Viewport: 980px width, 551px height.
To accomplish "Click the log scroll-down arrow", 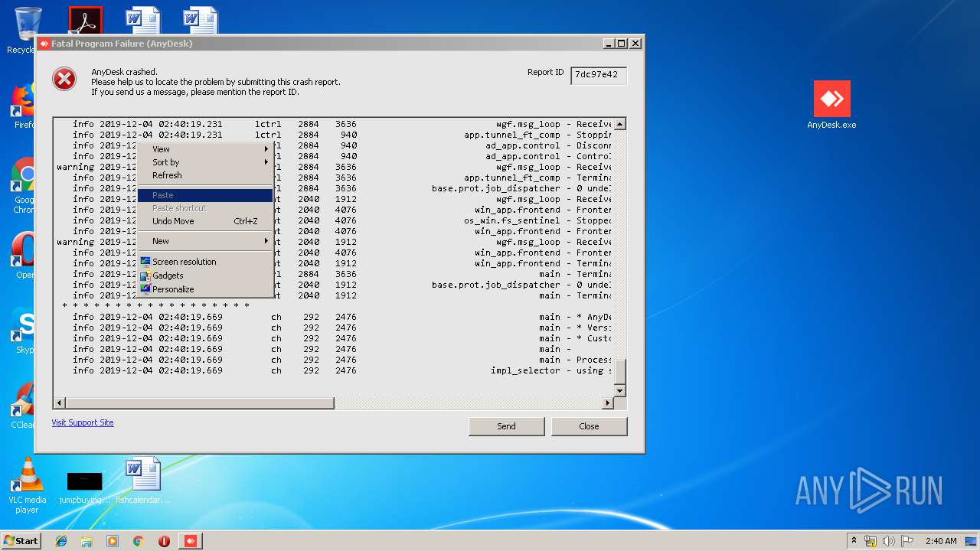I will [620, 391].
